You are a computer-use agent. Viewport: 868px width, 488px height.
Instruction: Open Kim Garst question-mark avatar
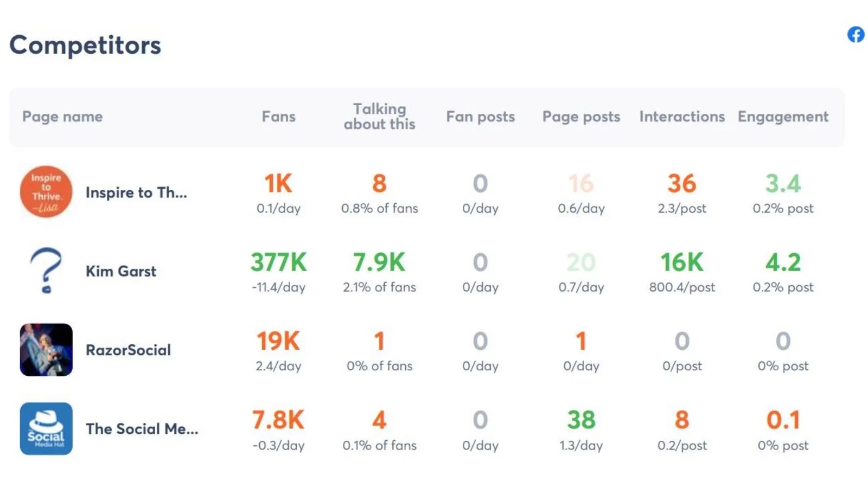tap(46, 270)
